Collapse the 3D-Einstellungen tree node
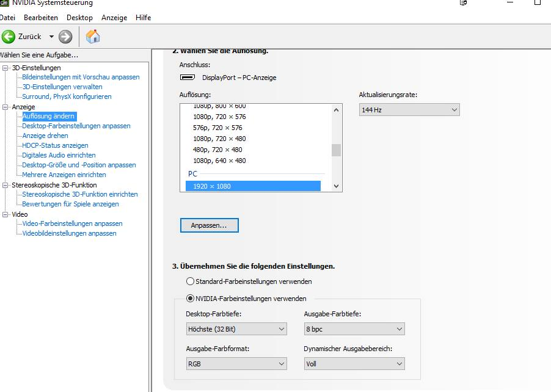 click(5, 68)
